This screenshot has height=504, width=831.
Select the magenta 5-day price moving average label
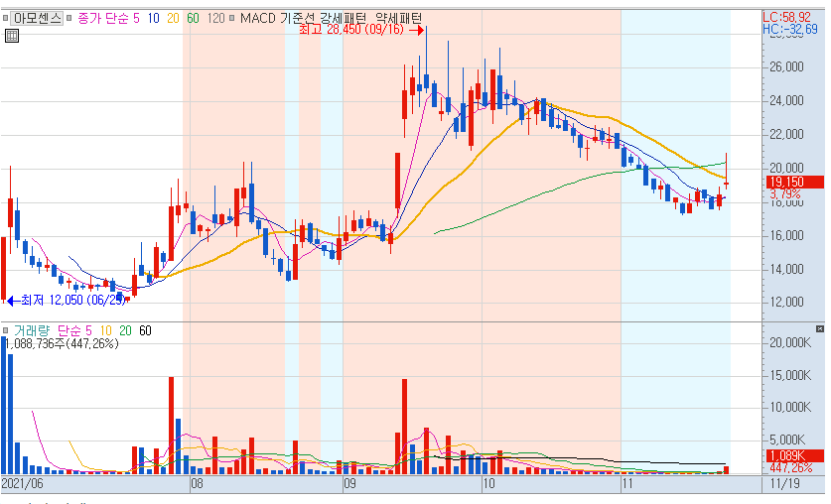click(x=136, y=19)
